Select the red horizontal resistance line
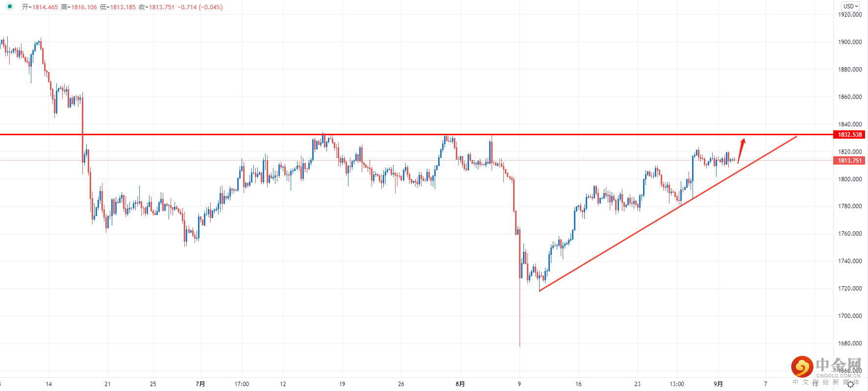The image size is (868, 391). tap(392, 134)
